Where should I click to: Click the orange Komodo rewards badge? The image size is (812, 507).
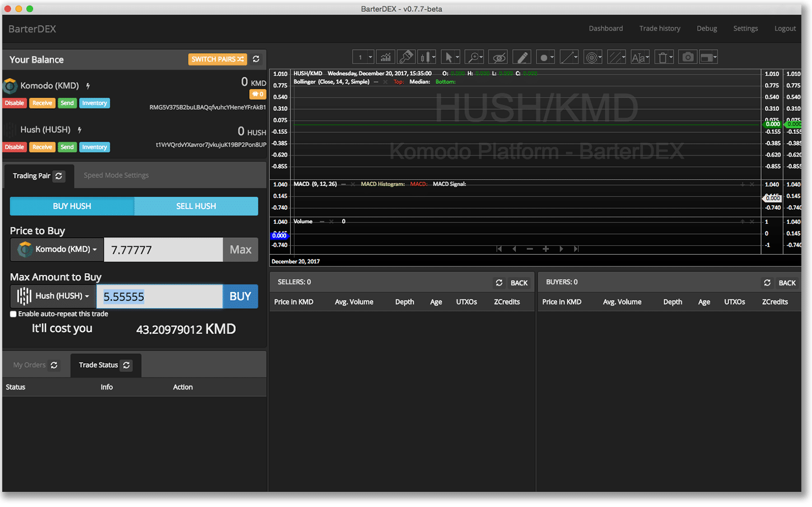(x=257, y=94)
